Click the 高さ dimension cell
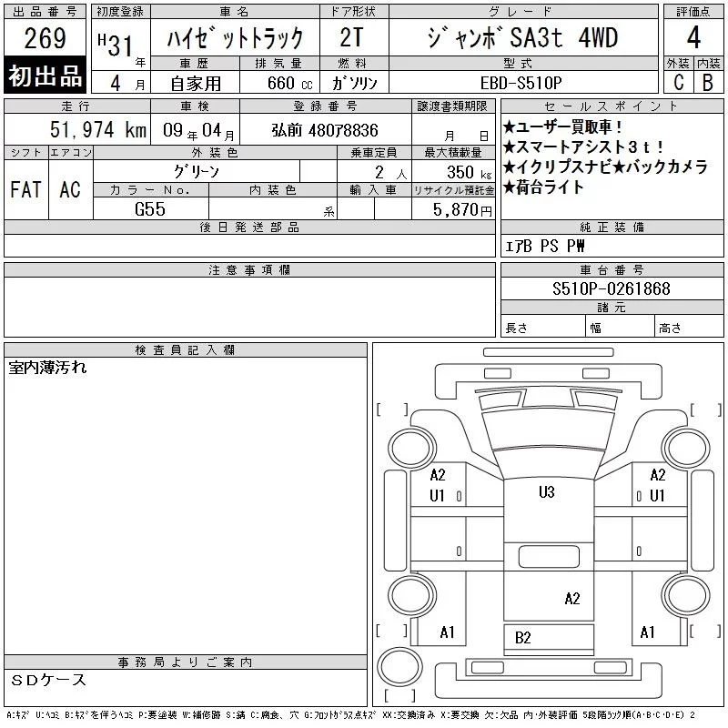Screen dimensions: 728x728 [690, 328]
